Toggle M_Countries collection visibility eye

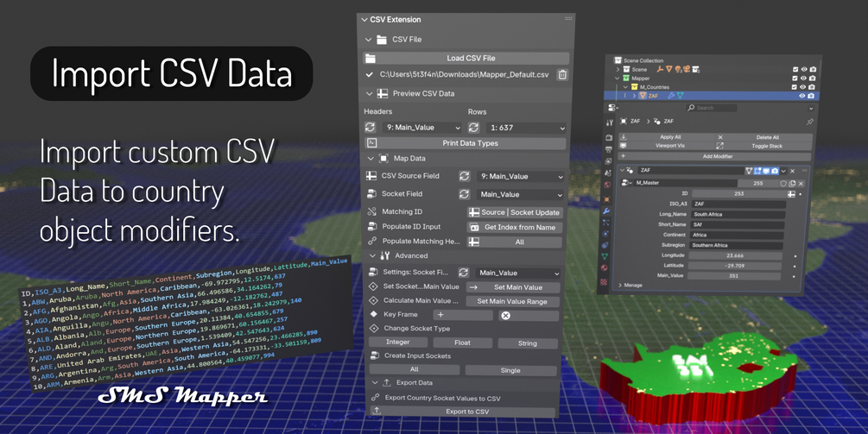[x=804, y=87]
